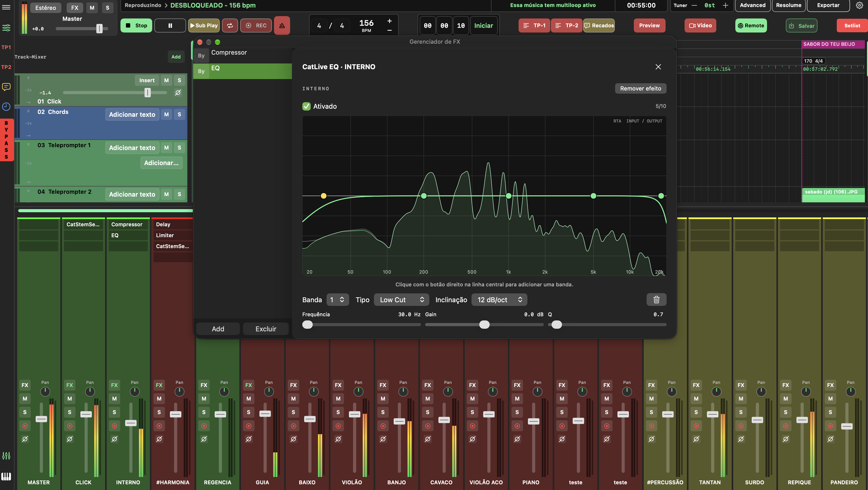Uncheck the Ativado checkbox

pyautogui.click(x=306, y=106)
